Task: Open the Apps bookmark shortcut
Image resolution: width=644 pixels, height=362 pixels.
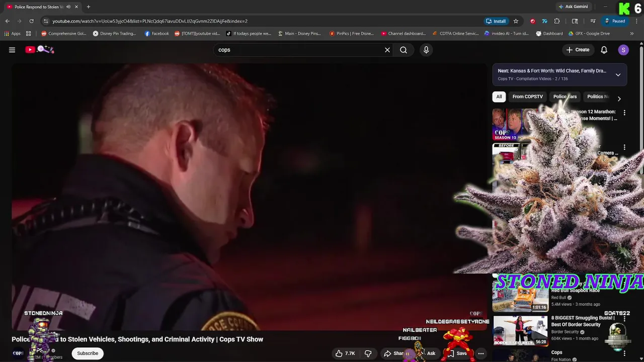Action: pos(13,34)
